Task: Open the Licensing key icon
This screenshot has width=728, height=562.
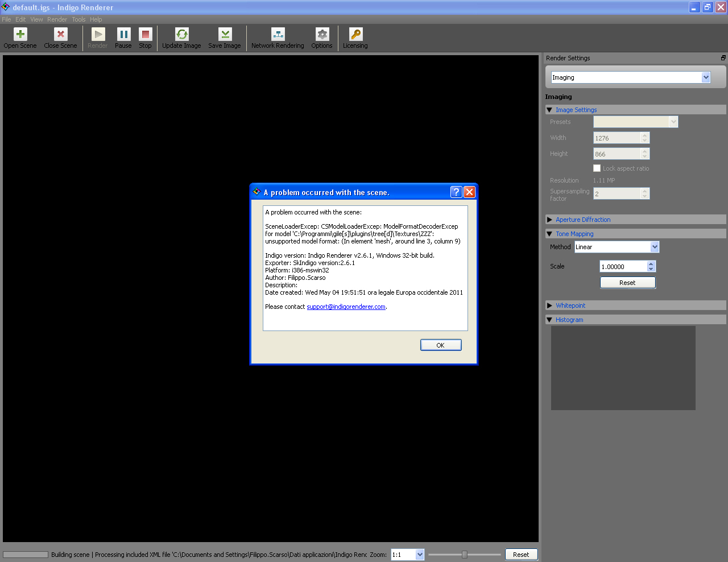Action: pyautogui.click(x=355, y=34)
